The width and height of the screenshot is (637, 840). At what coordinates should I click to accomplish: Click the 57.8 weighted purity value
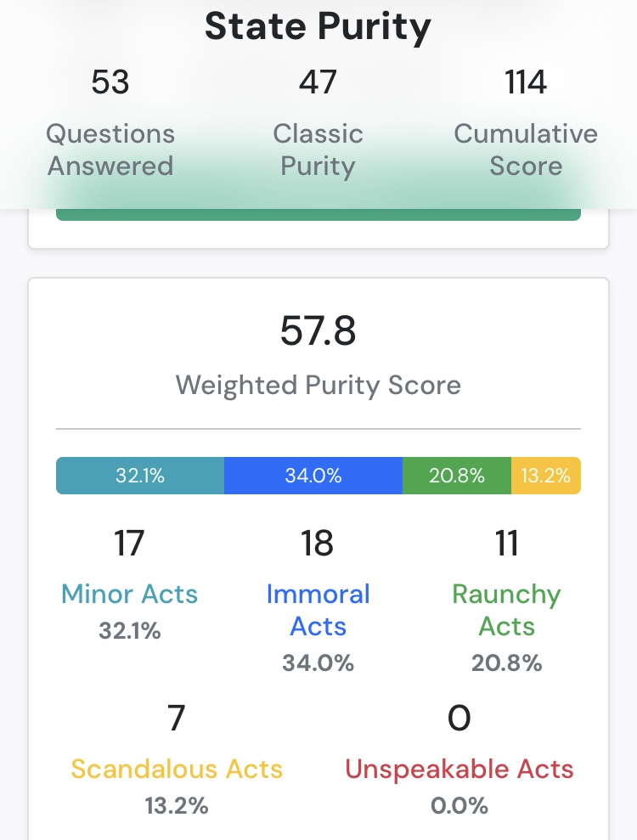pos(318,330)
